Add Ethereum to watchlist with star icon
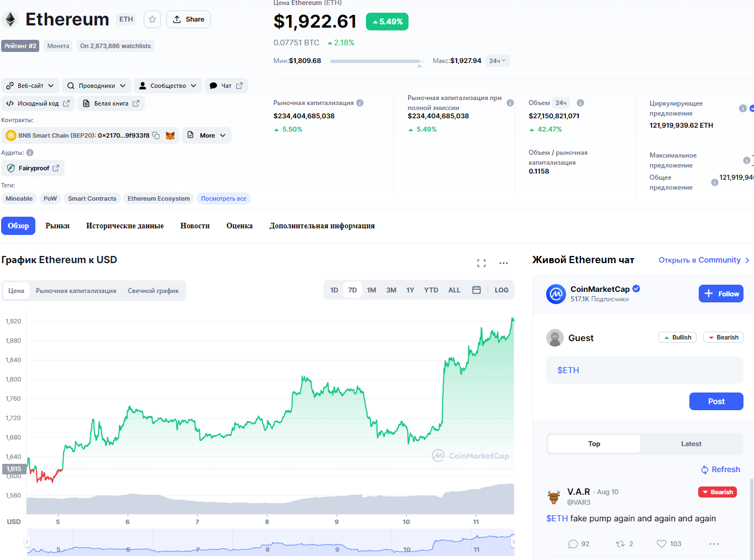This screenshot has height=560, width=754. [152, 19]
